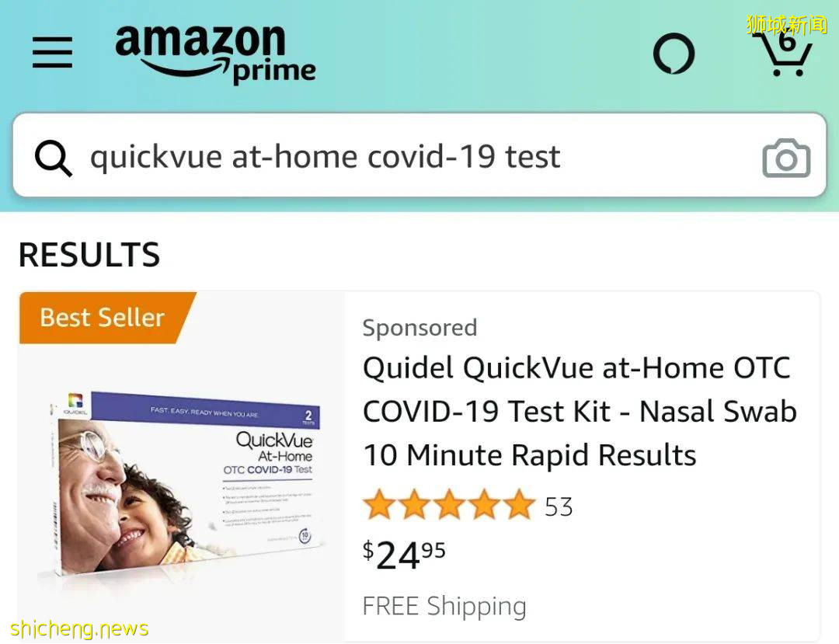Click the 2 Tests label on the product box
This screenshot has height=644, width=839.
point(308,418)
